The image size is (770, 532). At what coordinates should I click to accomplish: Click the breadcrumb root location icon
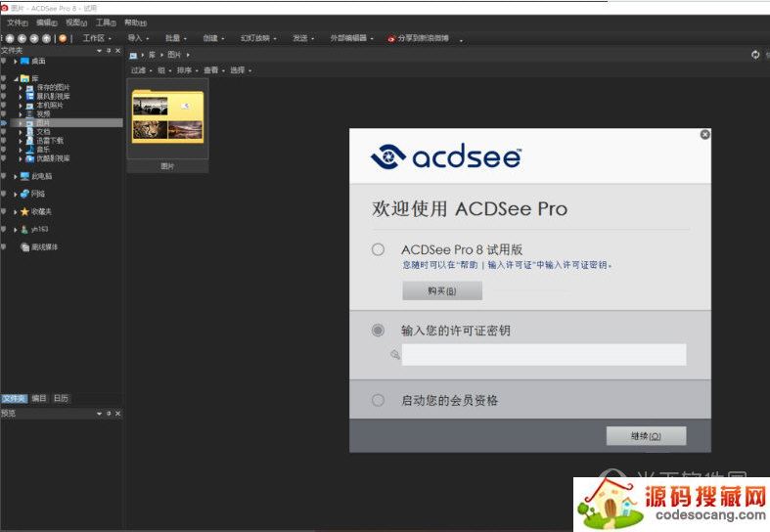coord(133,56)
